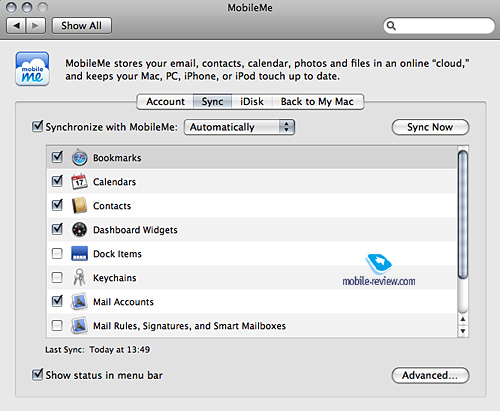The width and height of the screenshot is (500, 411).
Task: Click the search magnifier icon
Action: (391, 26)
